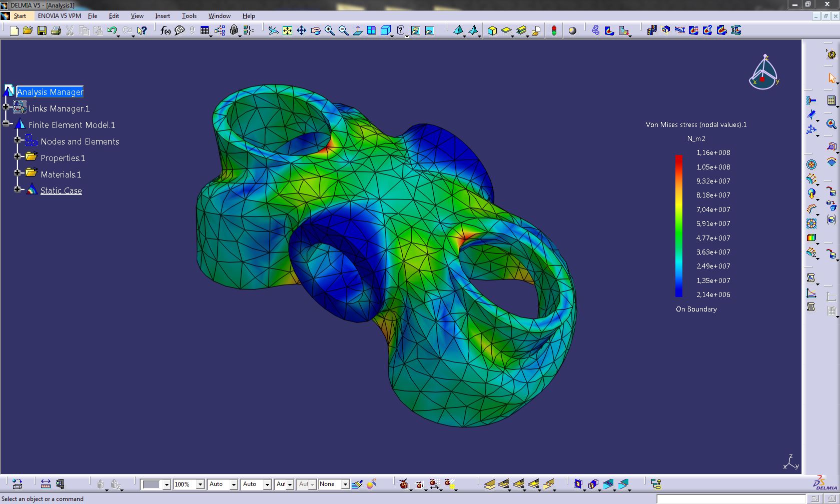Screen dimensions: 840x504
Task: Select Finite Element Model.1 in the tree
Action: tap(72, 125)
